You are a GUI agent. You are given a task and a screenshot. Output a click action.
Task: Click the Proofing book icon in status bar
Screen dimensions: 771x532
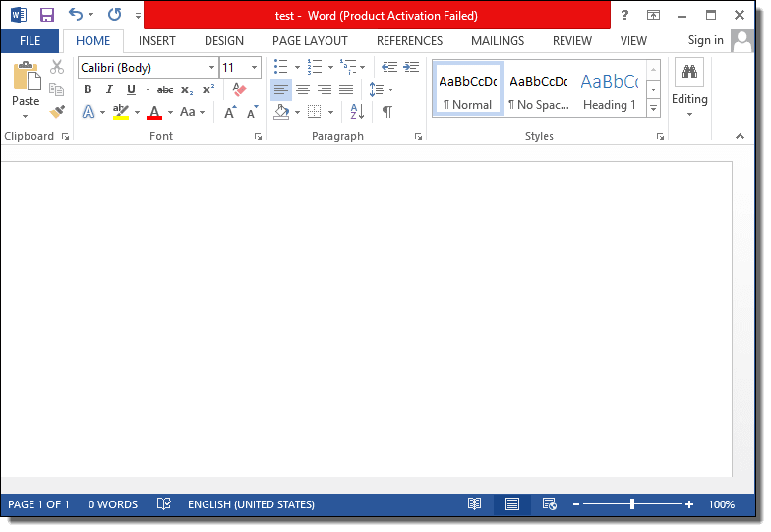click(163, 503)
